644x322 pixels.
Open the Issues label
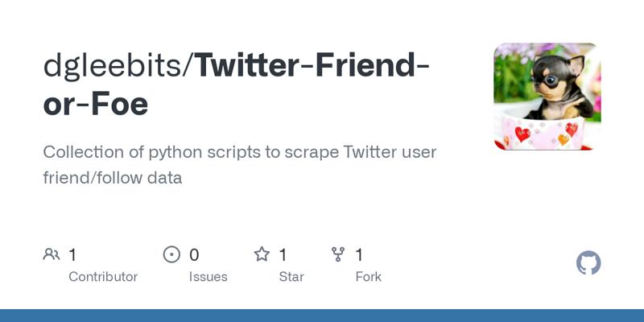[208, 276]
